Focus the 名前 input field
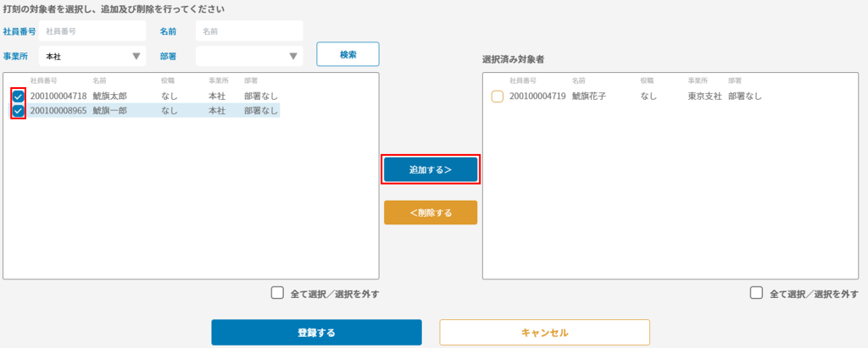 point(249,31)
